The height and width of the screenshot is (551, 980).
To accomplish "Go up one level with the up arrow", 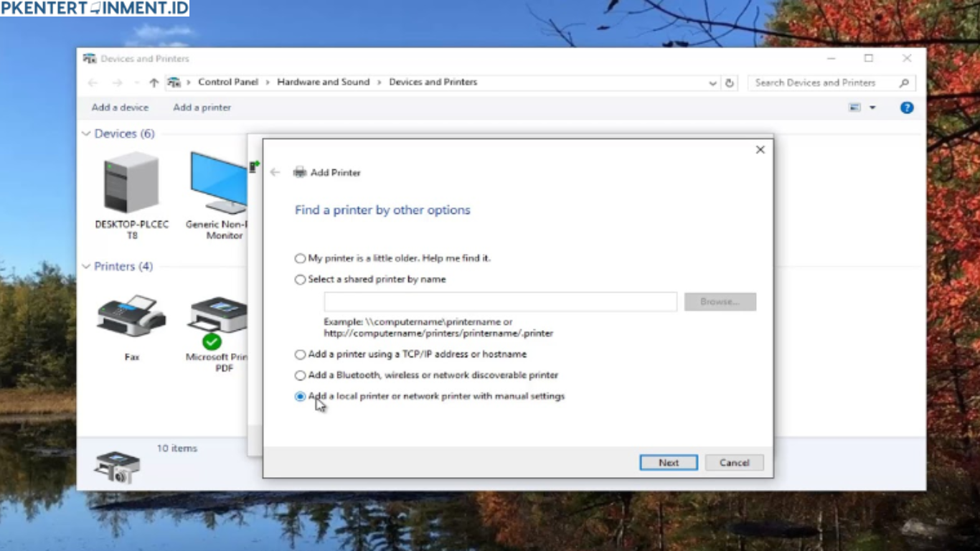I will click(154, 83).
